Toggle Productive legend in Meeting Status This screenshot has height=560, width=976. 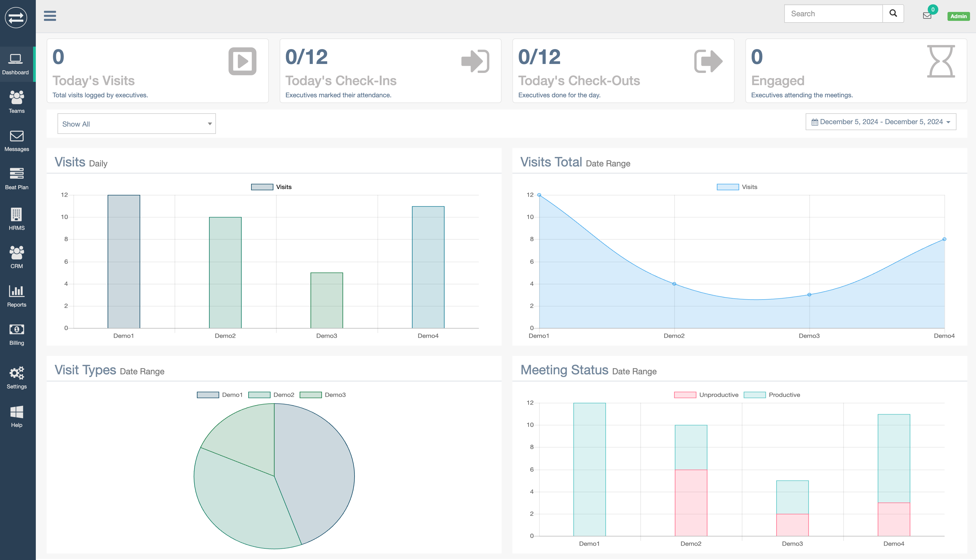pos(772,395)
